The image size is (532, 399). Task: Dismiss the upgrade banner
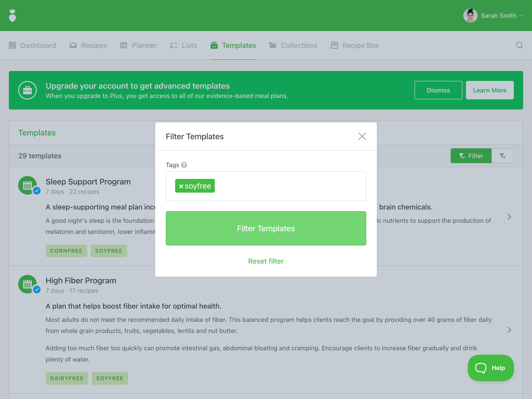[x=438, y=90]
